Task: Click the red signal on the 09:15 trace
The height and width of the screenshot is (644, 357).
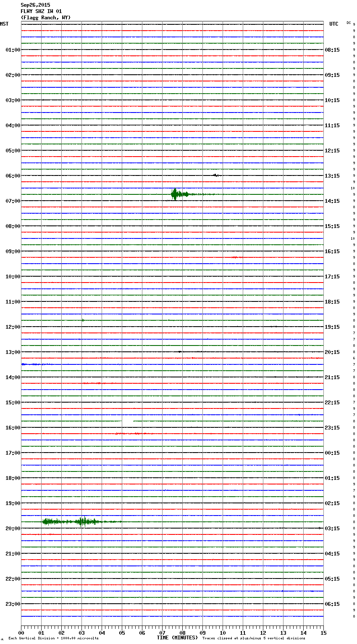Action: (236, 257)
